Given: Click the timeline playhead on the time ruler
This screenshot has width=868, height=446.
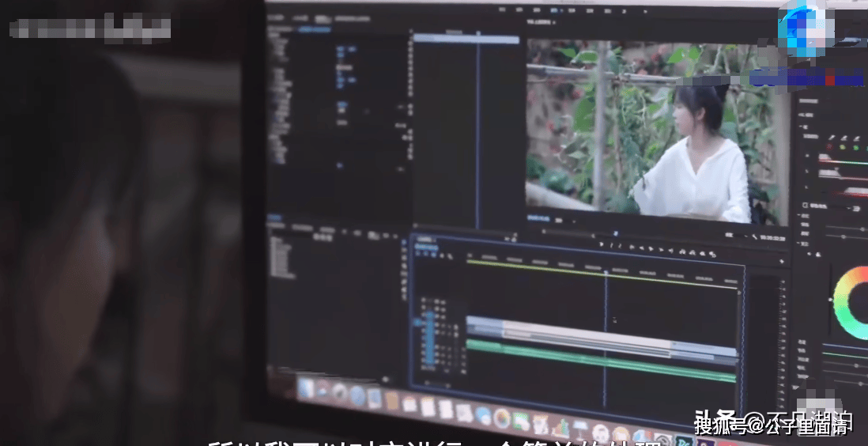Looking at the screenshot, I should [606, 272].
